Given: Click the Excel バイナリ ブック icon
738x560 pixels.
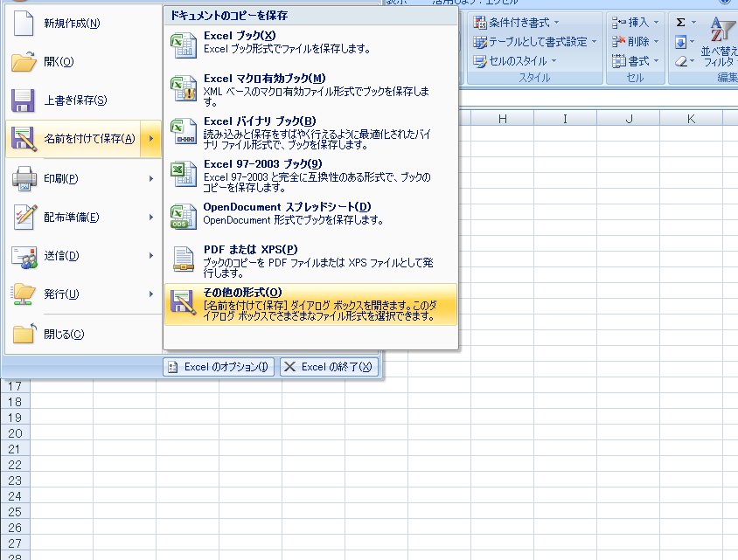Looking at the screenshot, I should coord(184,131).
